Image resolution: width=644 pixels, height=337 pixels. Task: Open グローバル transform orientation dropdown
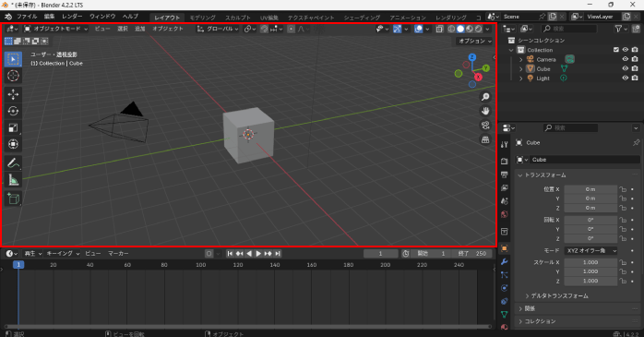[218, 29]
